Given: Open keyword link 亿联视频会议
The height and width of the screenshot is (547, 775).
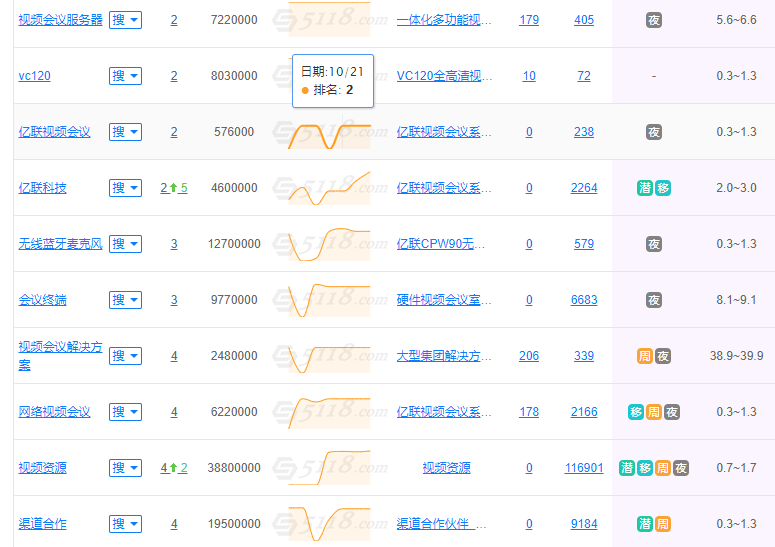Looking at the screenshot, I should pos(54,132).
